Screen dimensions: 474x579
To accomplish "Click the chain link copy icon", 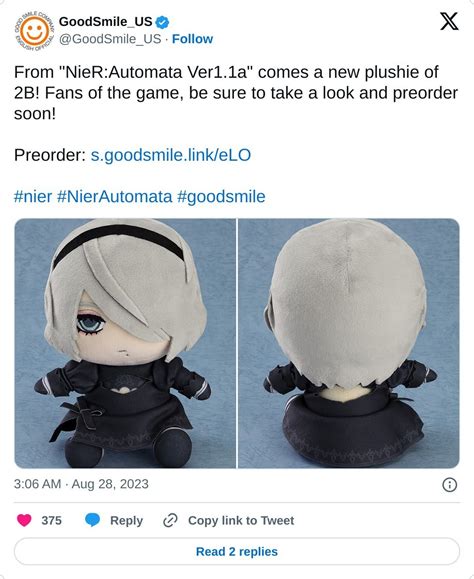I will [171, 520].
